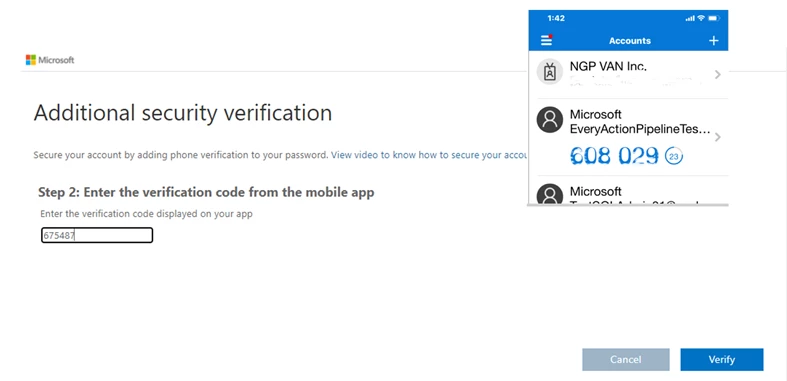
Task: Tap the battery icon in phone status bar
Action: [x=713, y=18]
